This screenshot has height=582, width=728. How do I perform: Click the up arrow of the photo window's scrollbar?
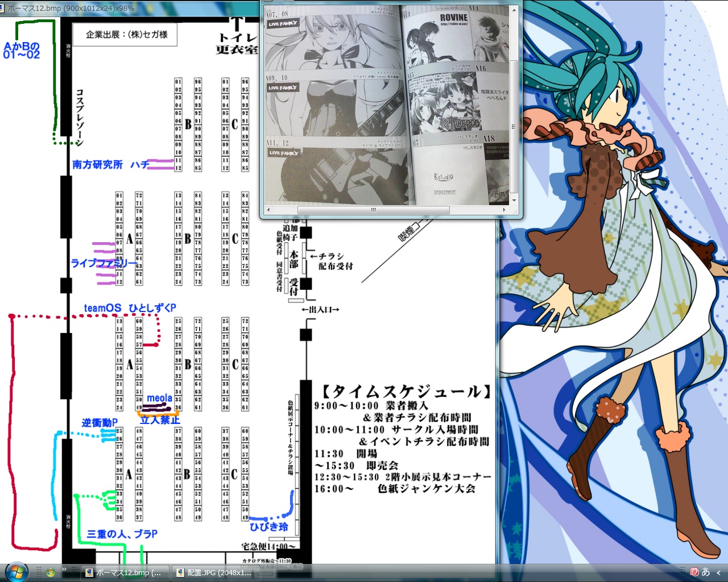click(514, 10)
